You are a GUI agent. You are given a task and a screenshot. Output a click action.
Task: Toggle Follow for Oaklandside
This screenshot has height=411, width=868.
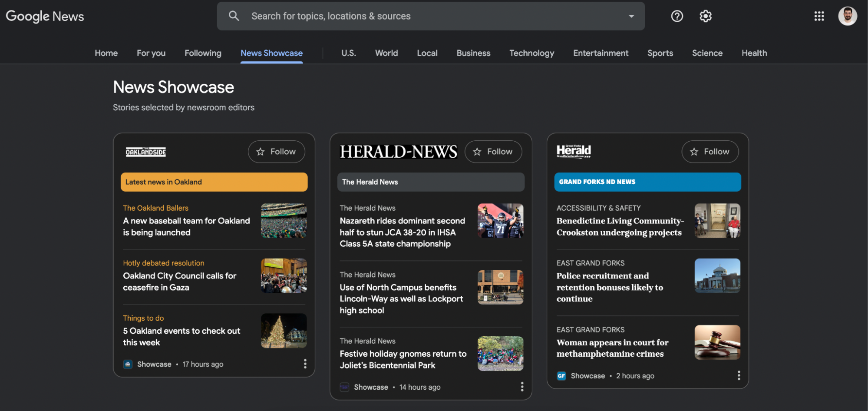tap(276, 152)
